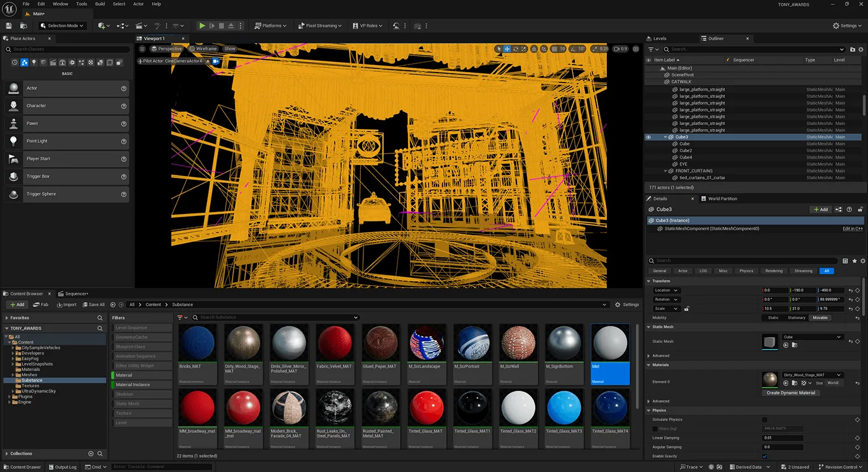Switch to the Sequencer tab
868x472 pixels.
coord(74,293)
